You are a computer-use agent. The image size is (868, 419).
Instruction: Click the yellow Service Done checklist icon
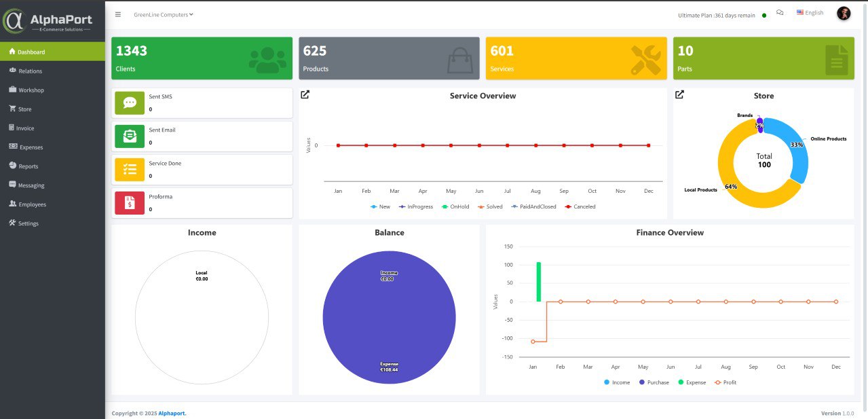(130, 169)
